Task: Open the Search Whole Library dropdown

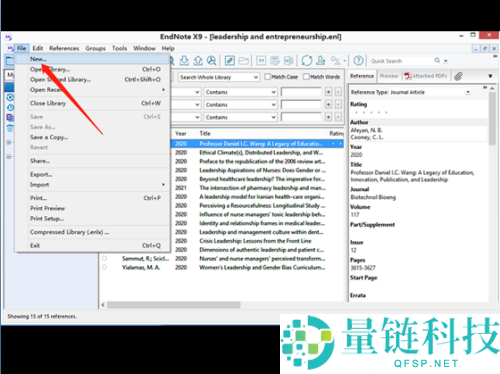Action: click(219, 77)
